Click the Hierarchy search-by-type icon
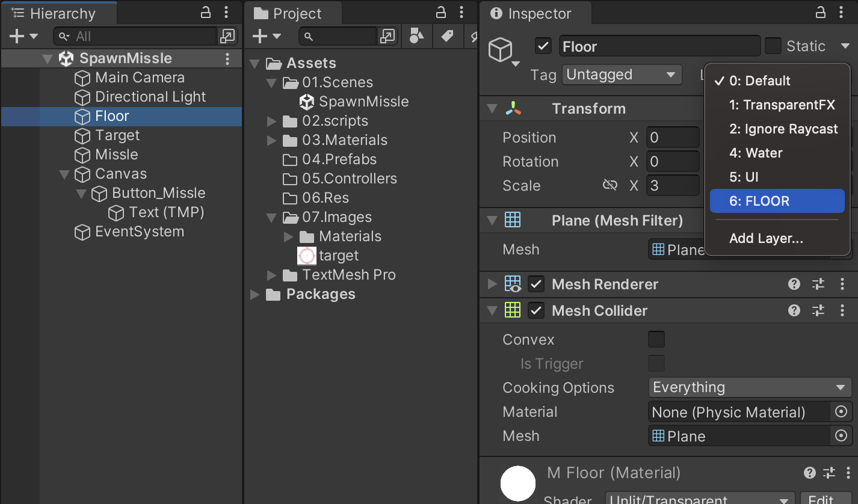This screenshot has height=504, width=858. (x=227, y=37)
